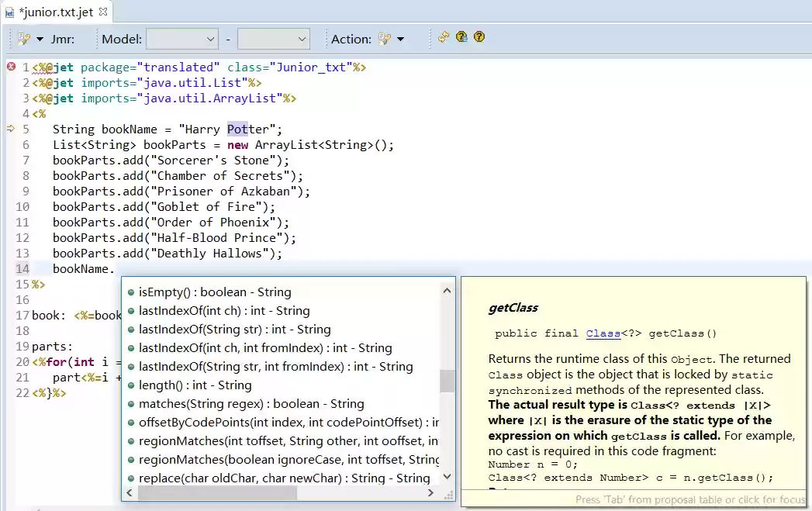Click the refresh arrows toolbar icon
This screenshot has width=812, height=511.
(444, 37)
